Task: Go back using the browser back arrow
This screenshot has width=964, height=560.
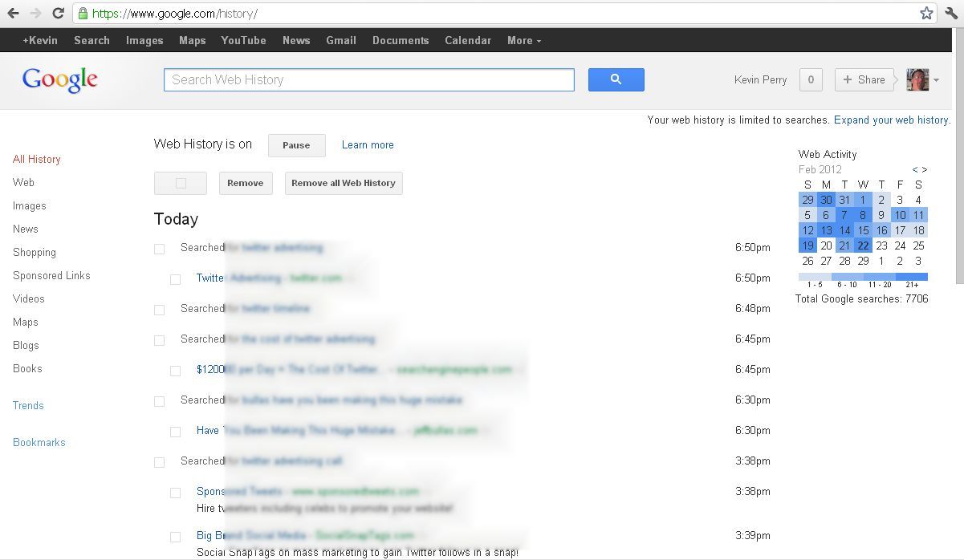Action: click(13, 14)
